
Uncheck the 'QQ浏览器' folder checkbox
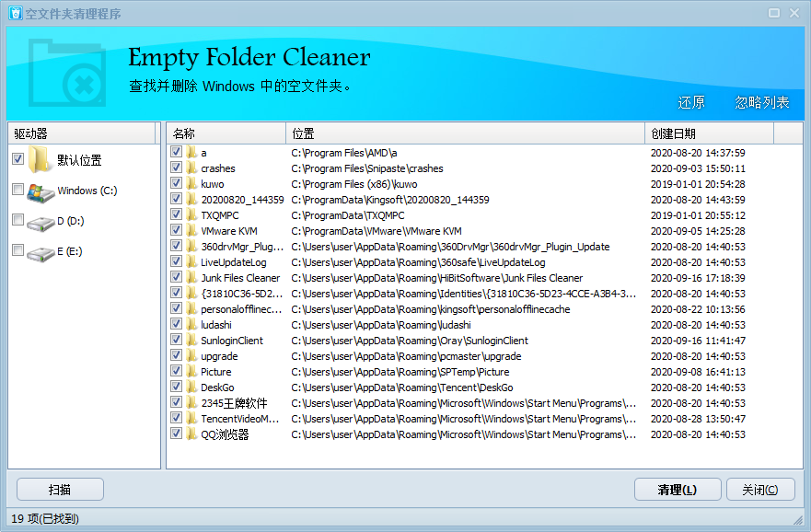[176, 434]
